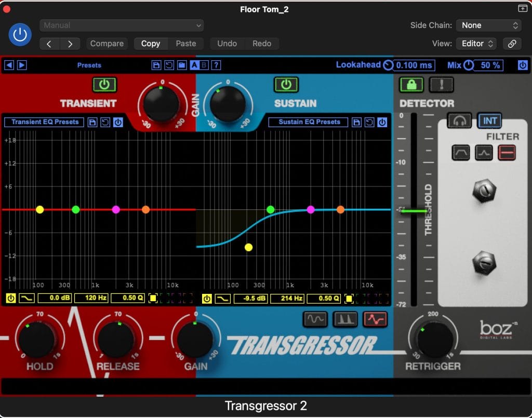
Task: Click the Compare button
Action: pos(107,44)
